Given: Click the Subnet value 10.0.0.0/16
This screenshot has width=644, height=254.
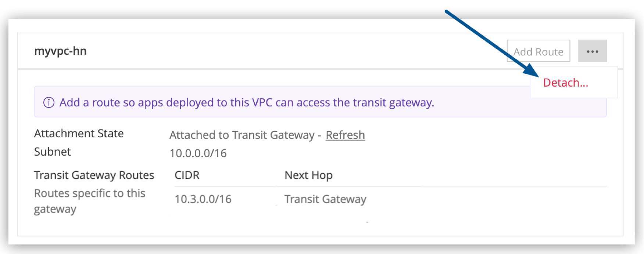Looking at the screenshot, I should point(198,153).
